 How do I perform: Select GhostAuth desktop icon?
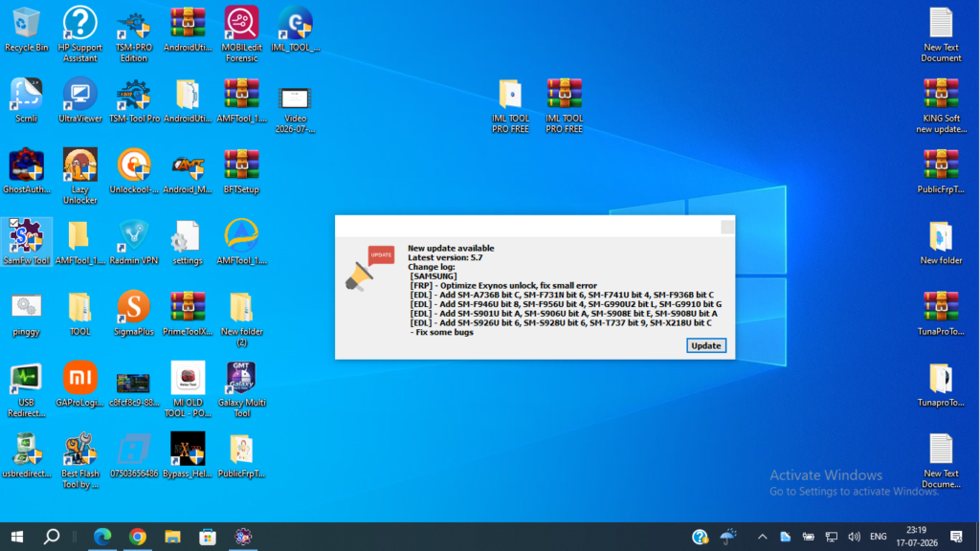click(x=26, y=171)
